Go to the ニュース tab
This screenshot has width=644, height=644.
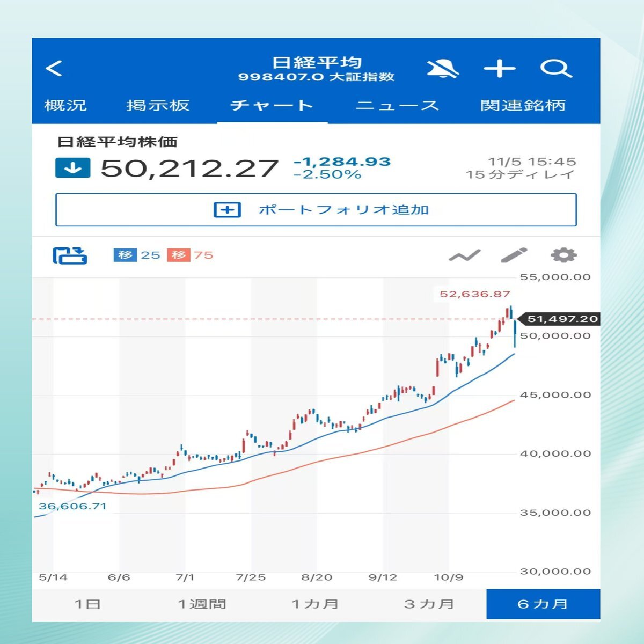397,105
